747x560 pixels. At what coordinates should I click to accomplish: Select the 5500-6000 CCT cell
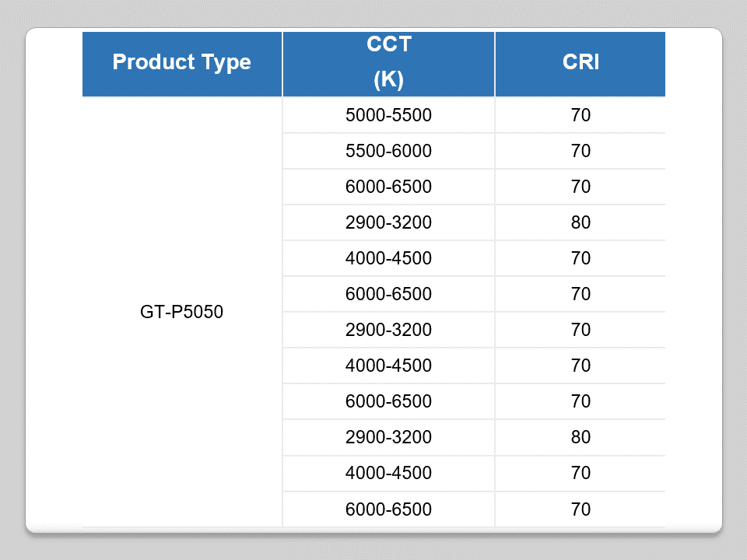pyautogui.click(x=388, y=151)
